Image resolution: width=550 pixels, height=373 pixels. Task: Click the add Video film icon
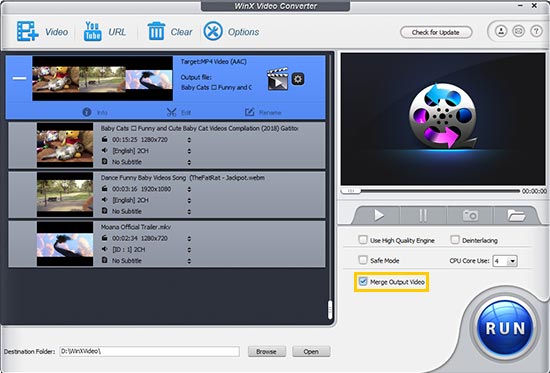pyautogui.click(x=27, y=31)
